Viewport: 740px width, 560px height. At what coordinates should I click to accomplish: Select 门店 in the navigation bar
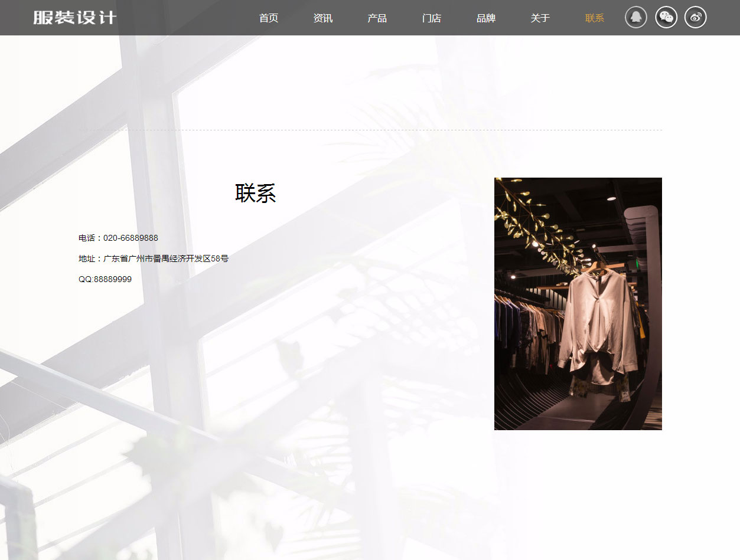[x=432, y=18]
